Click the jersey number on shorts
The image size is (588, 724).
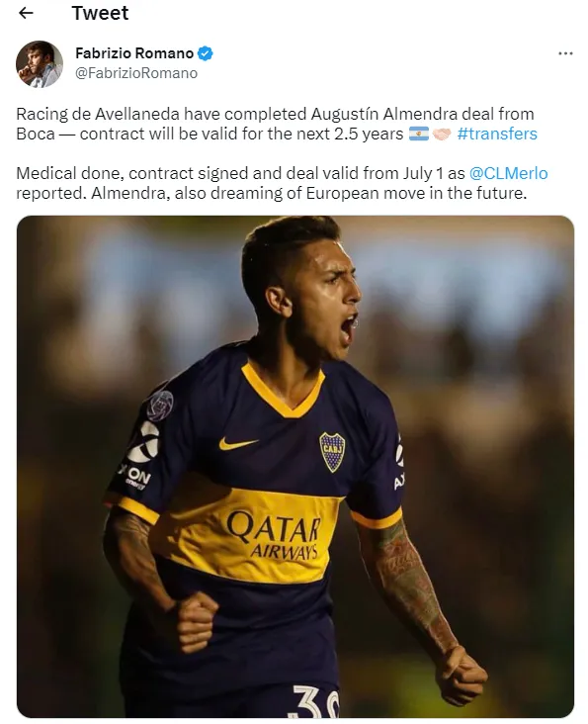[x=316, y=701]
